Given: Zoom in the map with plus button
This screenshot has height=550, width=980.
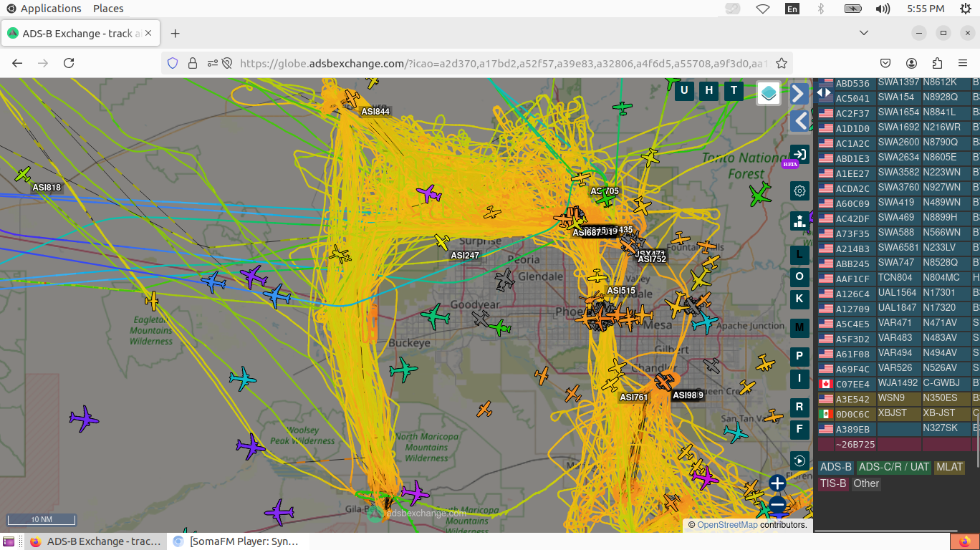Looking at the screenshot, I should (778, 483).
